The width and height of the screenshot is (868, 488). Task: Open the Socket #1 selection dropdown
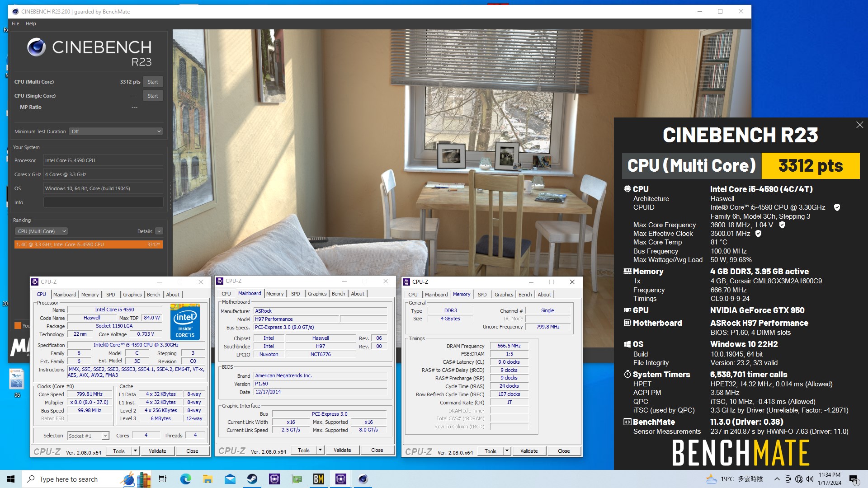pyautogui.click(x=89, y=436)
